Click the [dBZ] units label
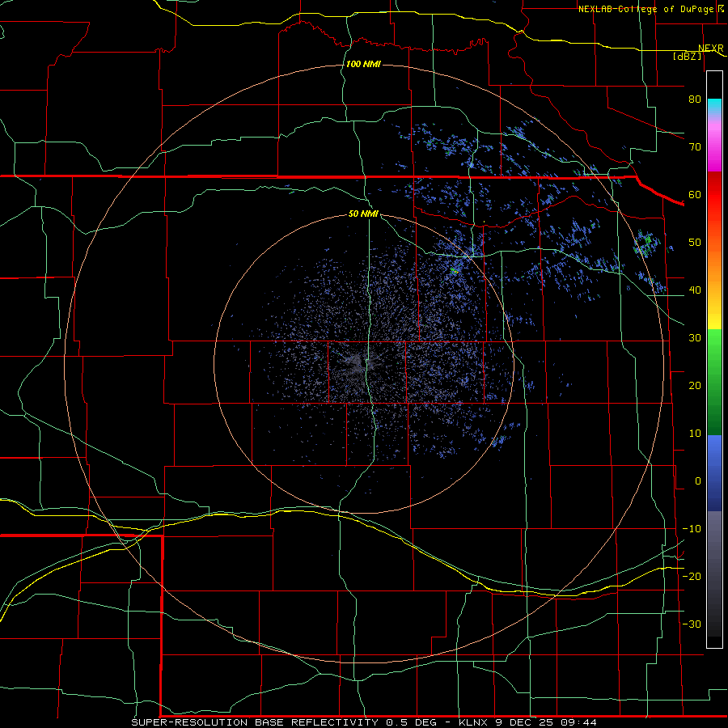Image resolution: width=728 pixels, height=728 pixels. click(687, 56)
